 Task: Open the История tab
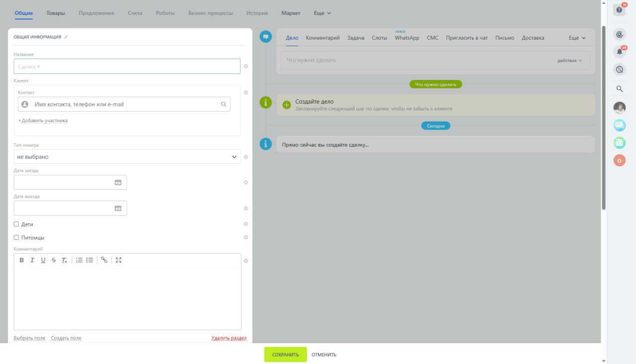pos(257,13)
